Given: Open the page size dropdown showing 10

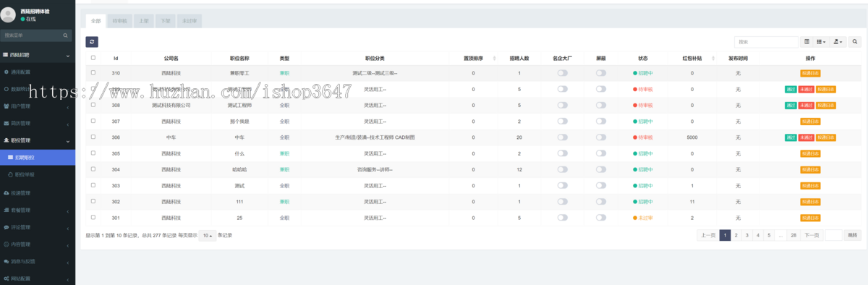Looking at the screenshot, I should click(208, 236).
